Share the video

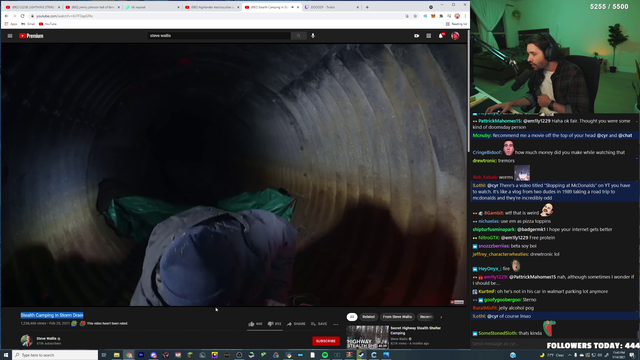[296, 324]
